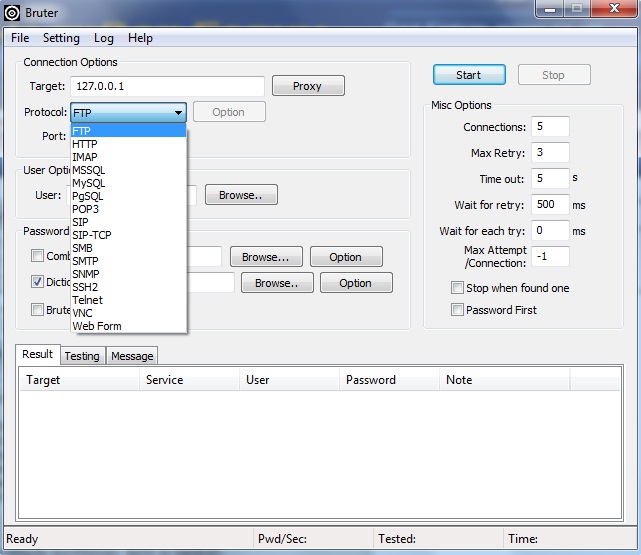Choose Telnet in the protocol list

click(87, 300)
